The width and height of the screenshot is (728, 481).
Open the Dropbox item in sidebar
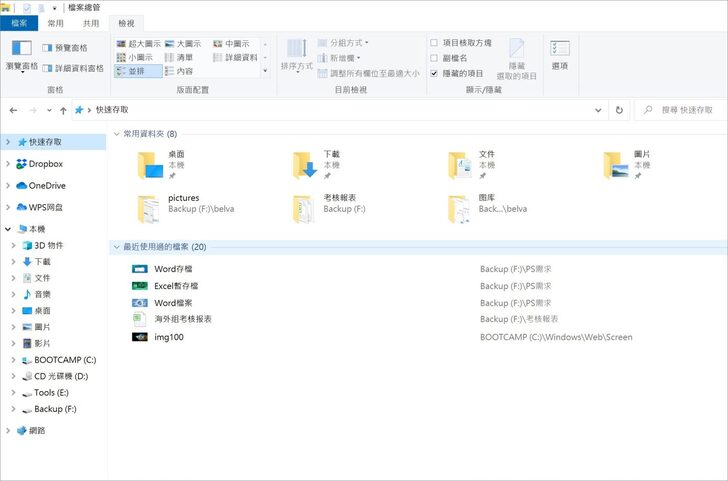45,164
